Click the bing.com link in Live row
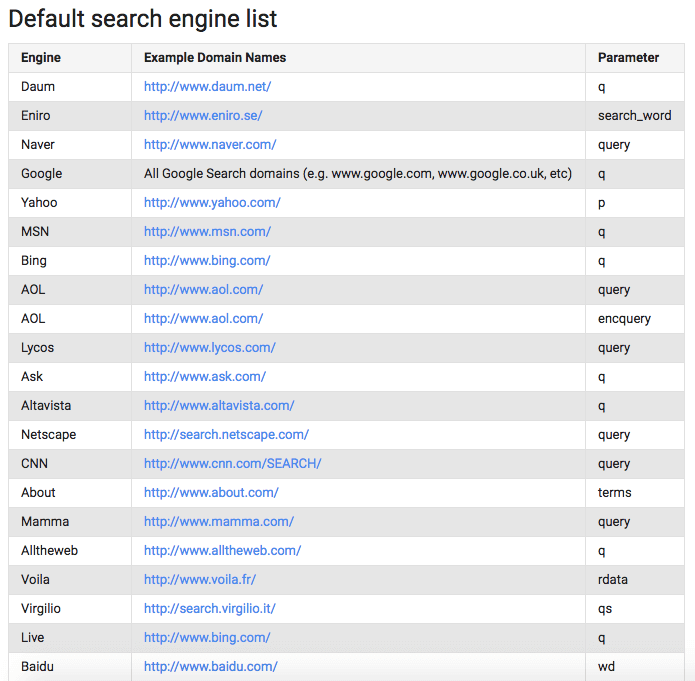 click(207, 638)
